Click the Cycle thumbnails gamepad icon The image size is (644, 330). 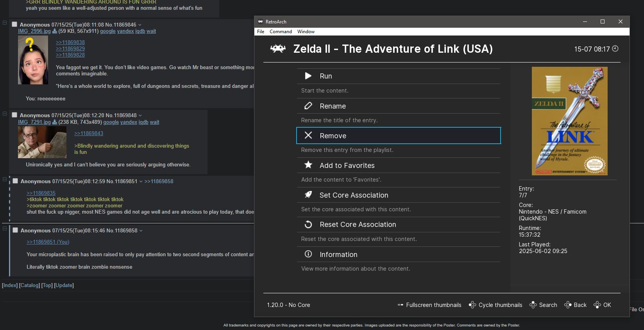pos(472,305)
